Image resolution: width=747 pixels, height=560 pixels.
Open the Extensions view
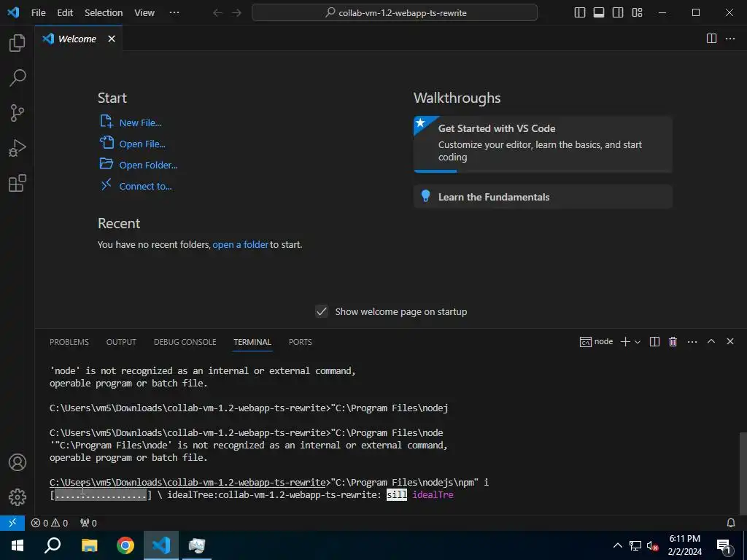[x=18, y=183]
